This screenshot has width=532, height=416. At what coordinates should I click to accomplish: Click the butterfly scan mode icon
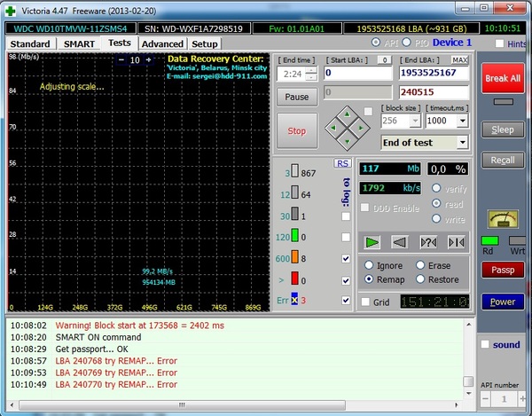456,242
